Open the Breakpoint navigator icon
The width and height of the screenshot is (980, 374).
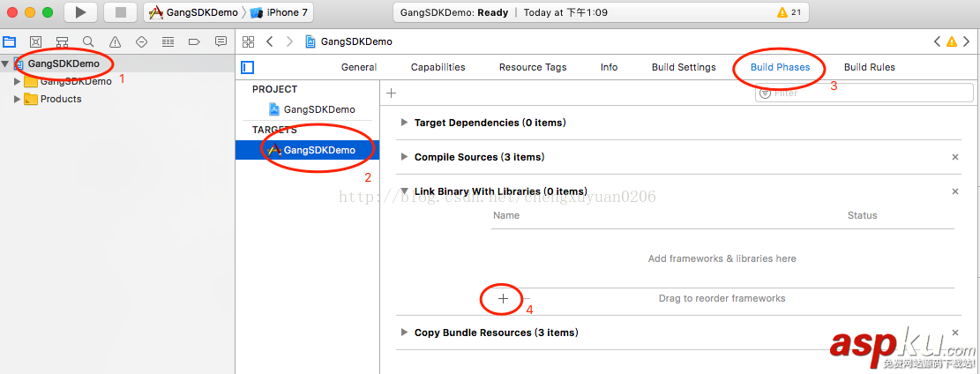(194, 41)
